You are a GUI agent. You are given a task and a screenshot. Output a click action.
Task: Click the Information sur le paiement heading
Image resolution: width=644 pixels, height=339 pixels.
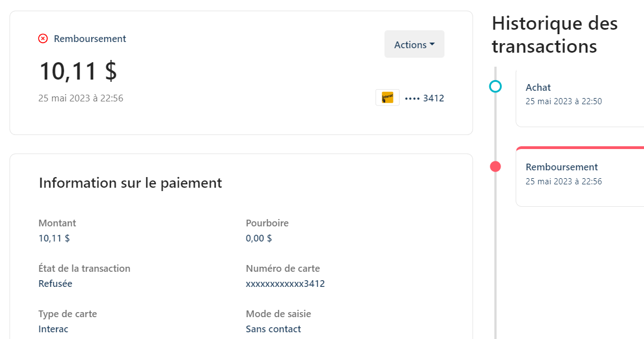130,183
